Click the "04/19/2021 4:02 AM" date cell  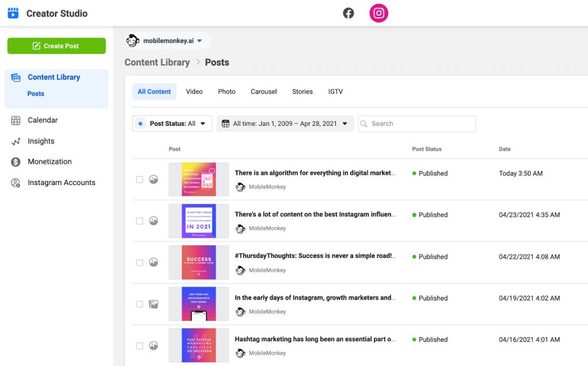coord(529,298)
